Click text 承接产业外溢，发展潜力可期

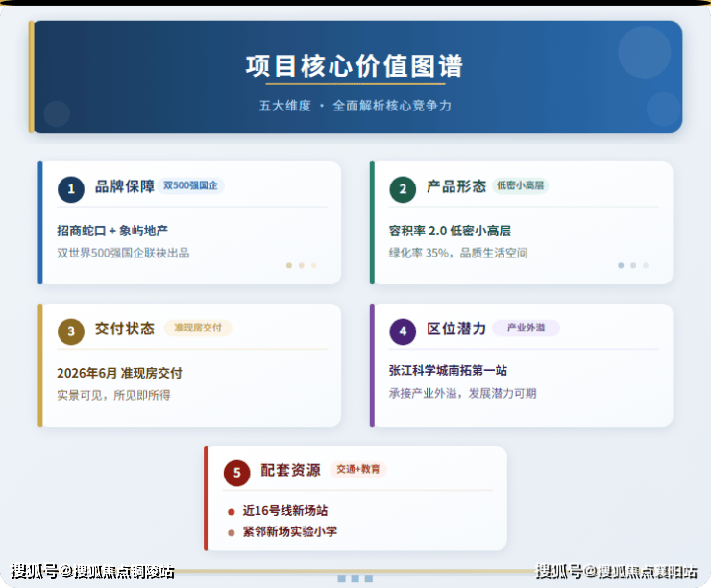coord(462,393)
